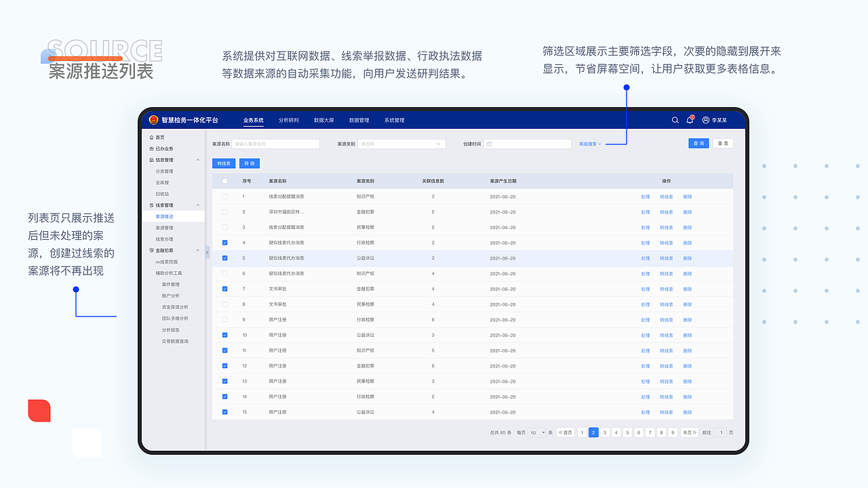Click the 金融犯罪 shield icon

(x=151, y=250)
